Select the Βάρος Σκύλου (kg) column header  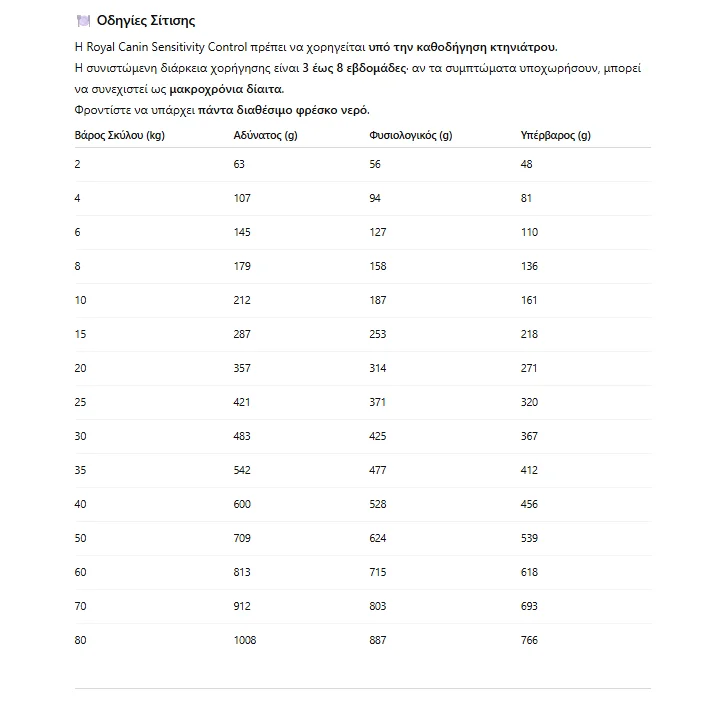[120, 135]
